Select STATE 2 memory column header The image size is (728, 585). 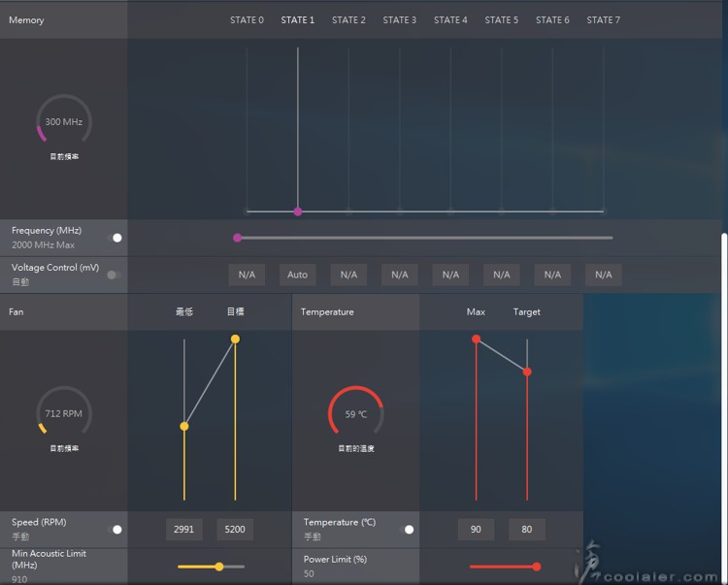(x=348, y=20)
